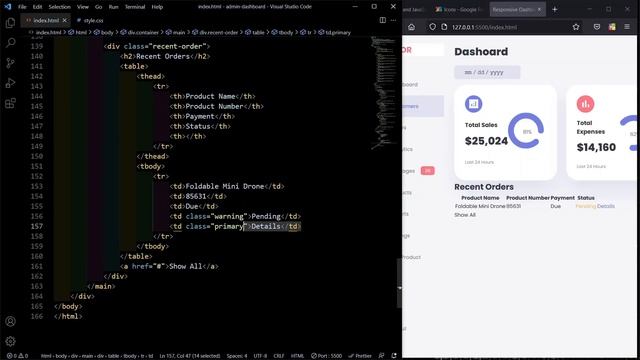Click the Total Sales circular progress ring
Image resolution: width=640 pixels, height=360 pixels.
[x=526, y=131]
